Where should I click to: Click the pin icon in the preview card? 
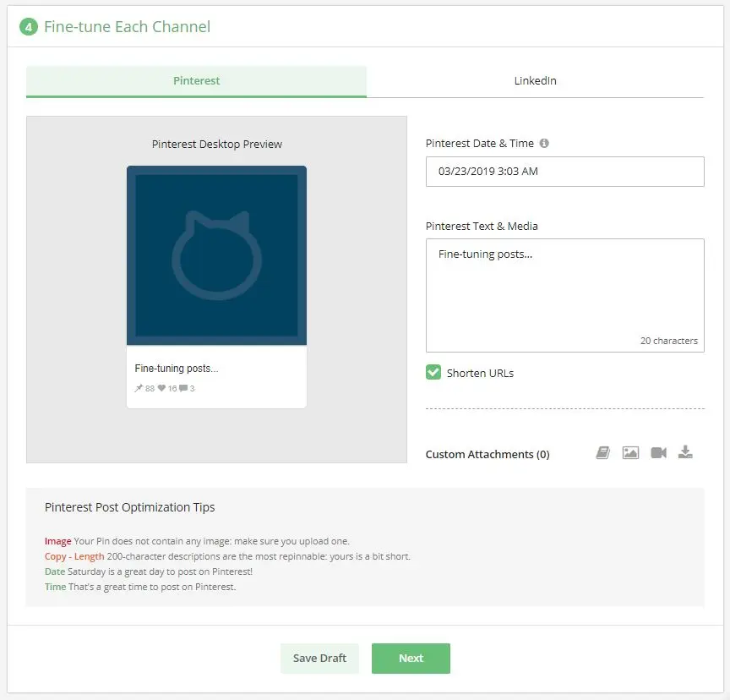point(139,389)
